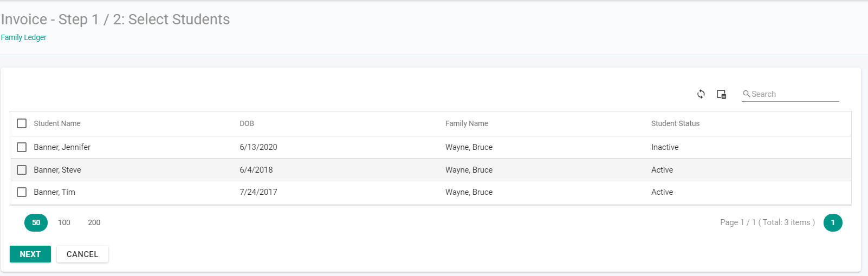868x276 pixels.
Task: Click the CANCEL button
Action: coord(82,254)
